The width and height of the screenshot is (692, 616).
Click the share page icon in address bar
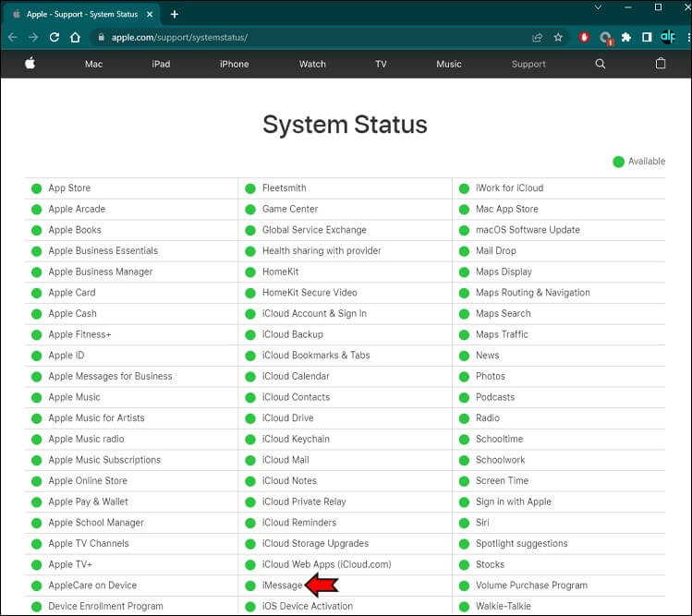537,38
